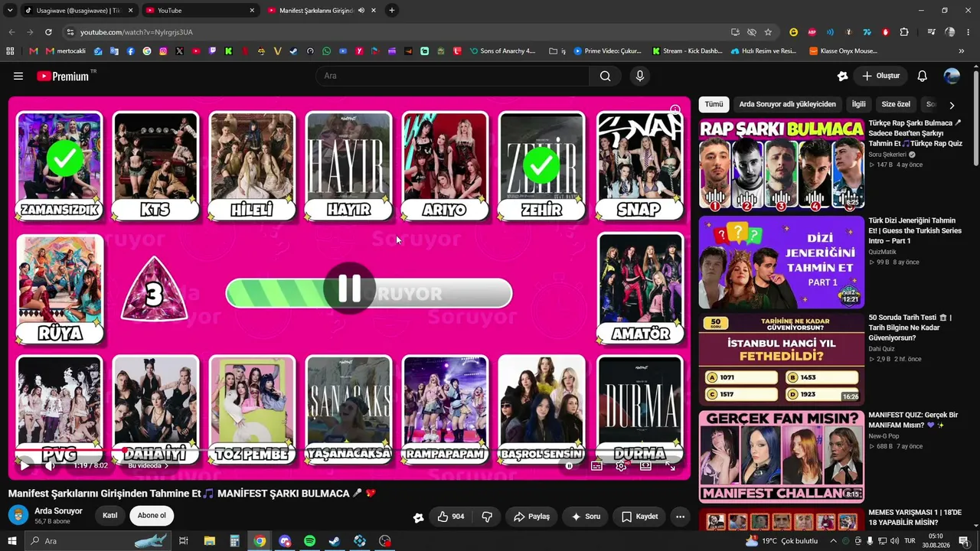Start voice search with the microphone

640,76
